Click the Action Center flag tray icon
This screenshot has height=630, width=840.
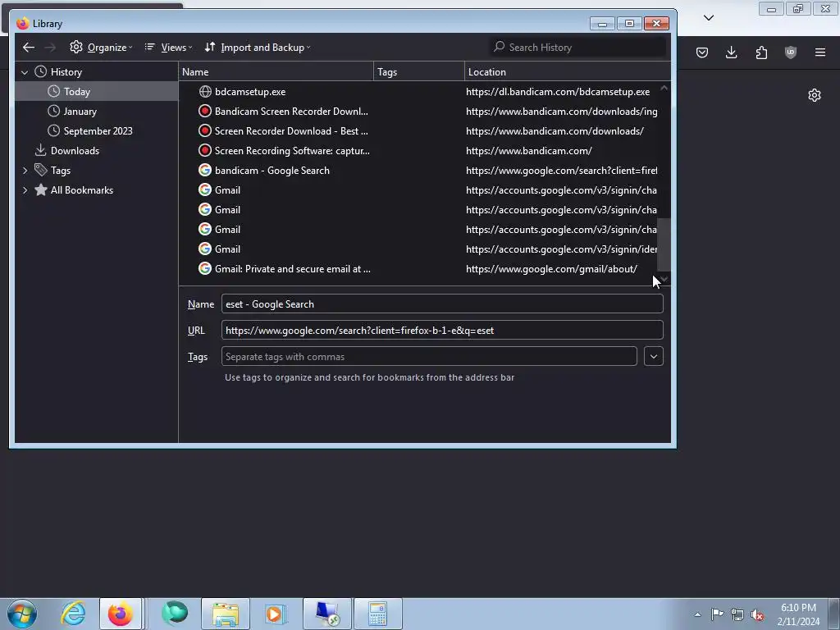pos(717,614)
